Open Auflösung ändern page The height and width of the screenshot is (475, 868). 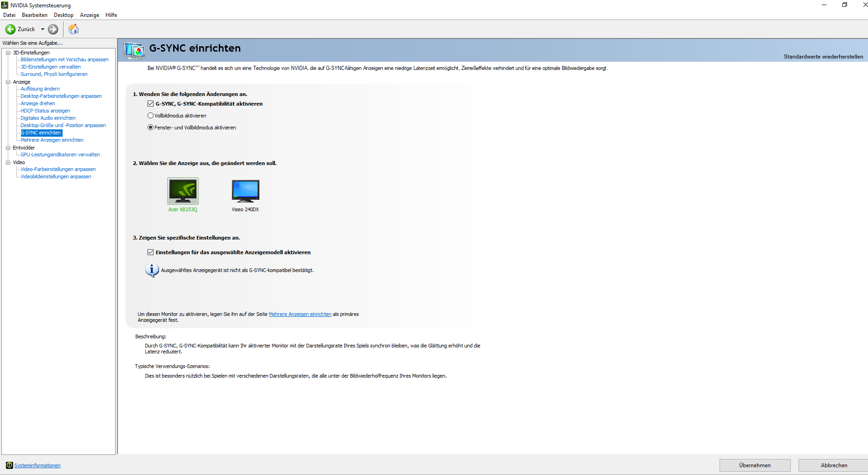(40, 89)
